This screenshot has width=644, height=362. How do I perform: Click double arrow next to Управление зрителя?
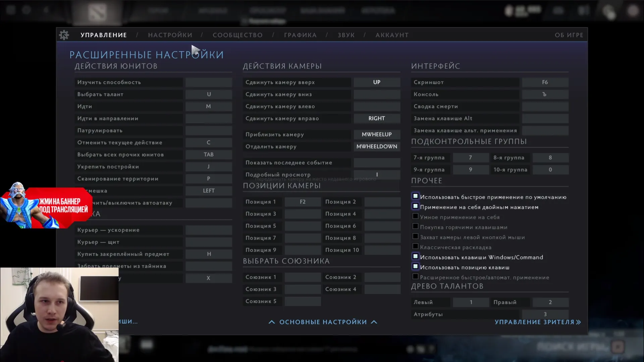point(579,322)
